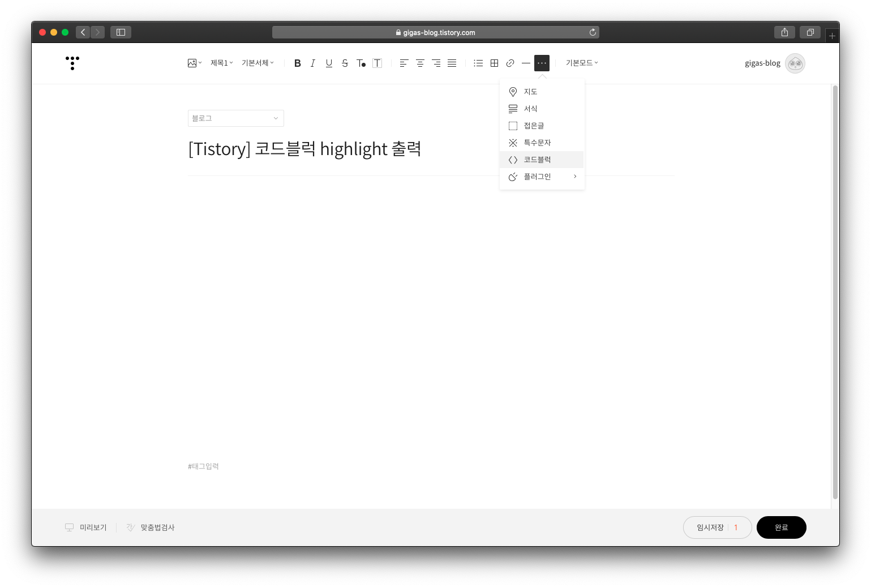The height and width of the screenshot is (588, 871).
Task: Click the Tistory logo
Action: 72,63
